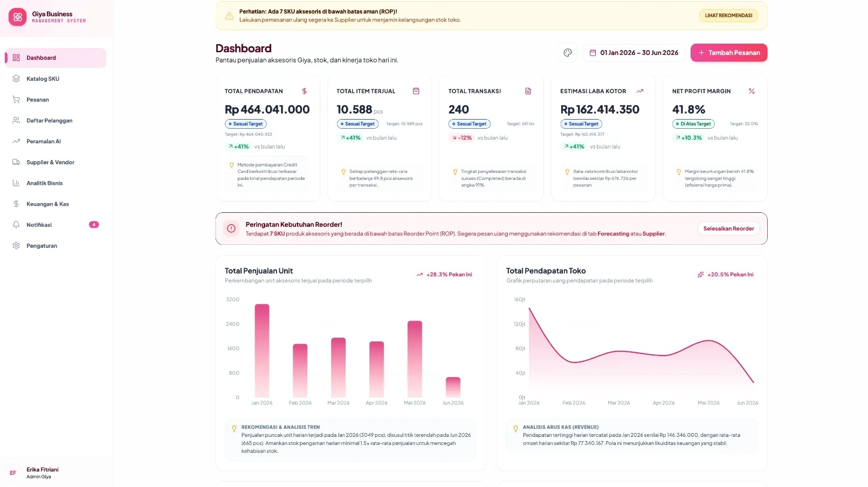Go to Supplier & Vendor
Screen dimensions: 868x487
point(56,162)
